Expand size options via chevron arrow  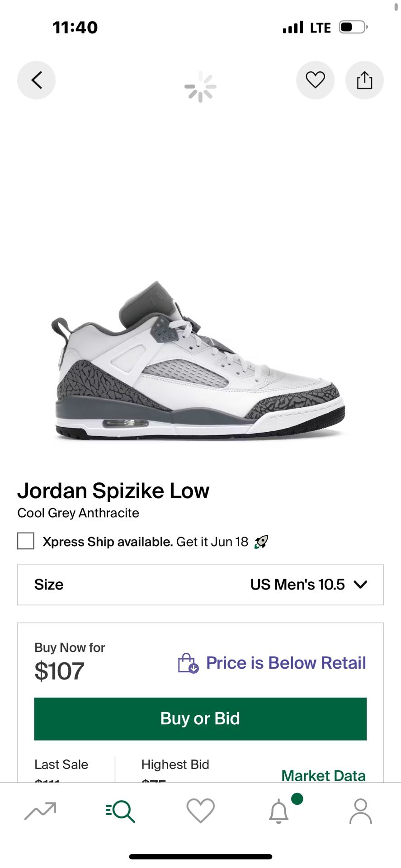pyautogui.click(x=360, y=585)
